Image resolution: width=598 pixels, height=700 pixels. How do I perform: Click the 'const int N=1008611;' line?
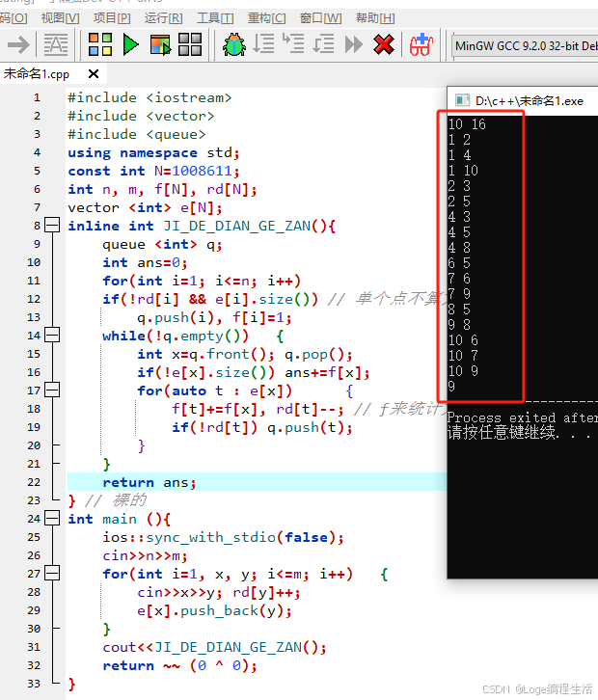(x=154, y=171)
